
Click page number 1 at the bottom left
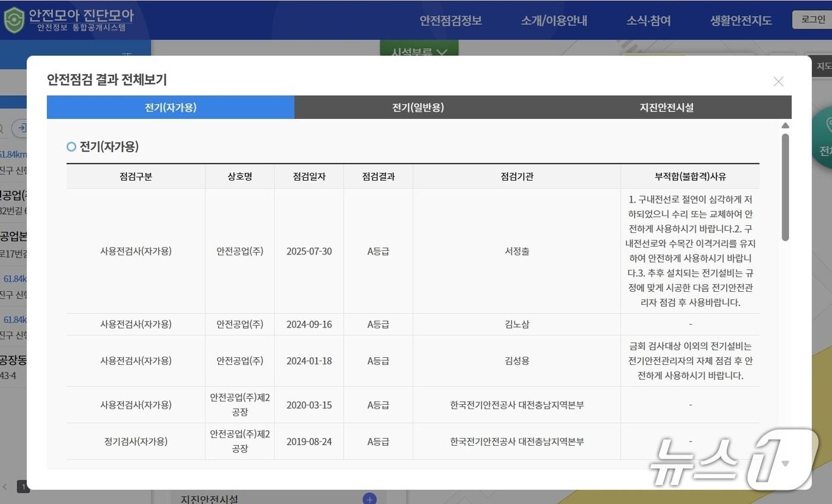click(x=23, y=486)
